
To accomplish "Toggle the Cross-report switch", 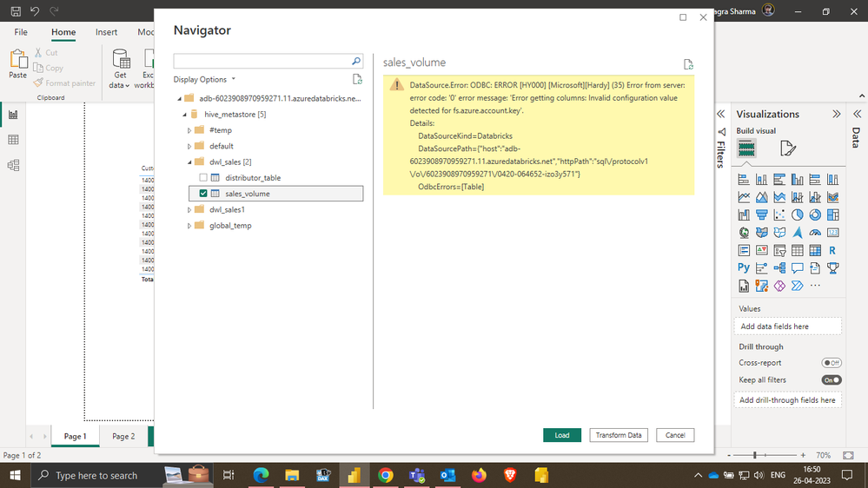I will [x=831, y=363].
